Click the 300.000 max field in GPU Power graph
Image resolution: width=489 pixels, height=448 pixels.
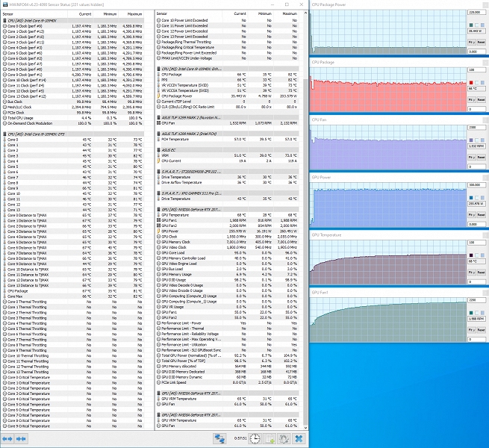[x=476, y=185]
